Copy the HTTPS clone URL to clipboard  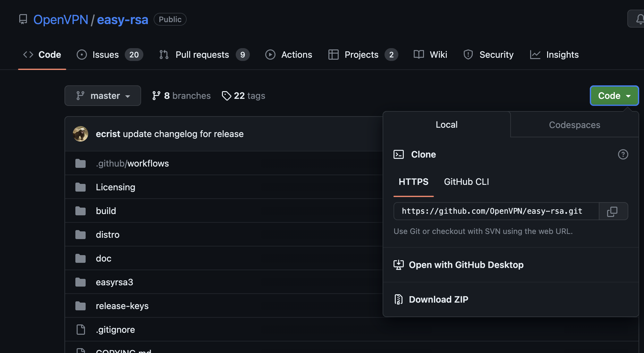click(x=613, y=211)
